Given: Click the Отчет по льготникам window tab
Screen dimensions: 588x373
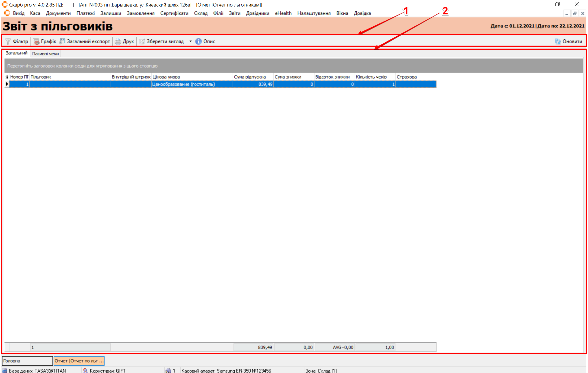Looking at the screenshot, I should (x=79, y=361).
